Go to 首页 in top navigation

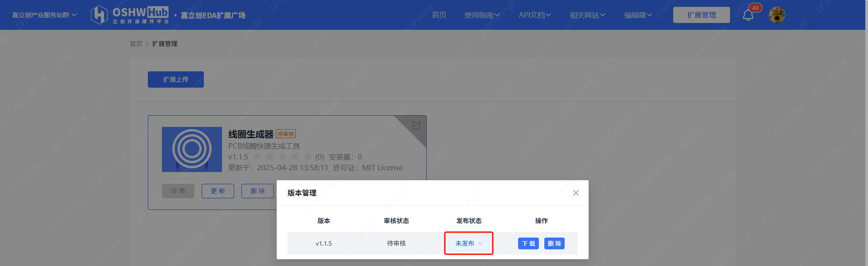point(439,15)
